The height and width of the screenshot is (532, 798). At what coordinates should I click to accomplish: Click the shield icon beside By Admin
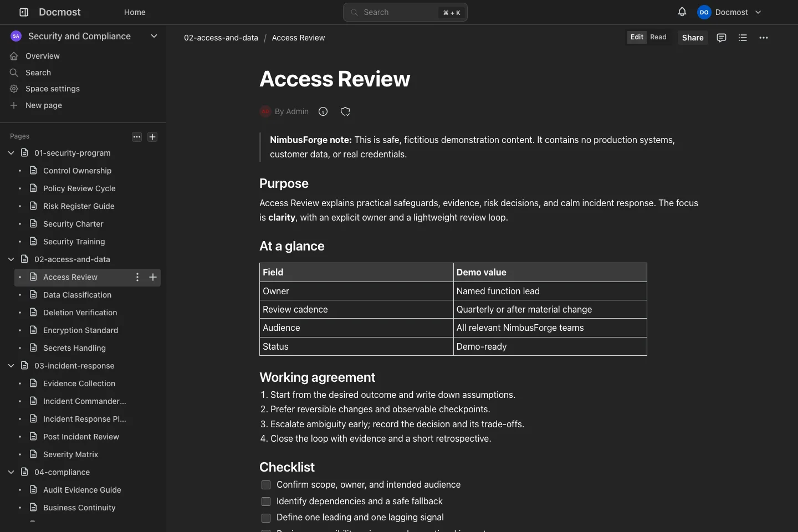(x=345, y=111)
